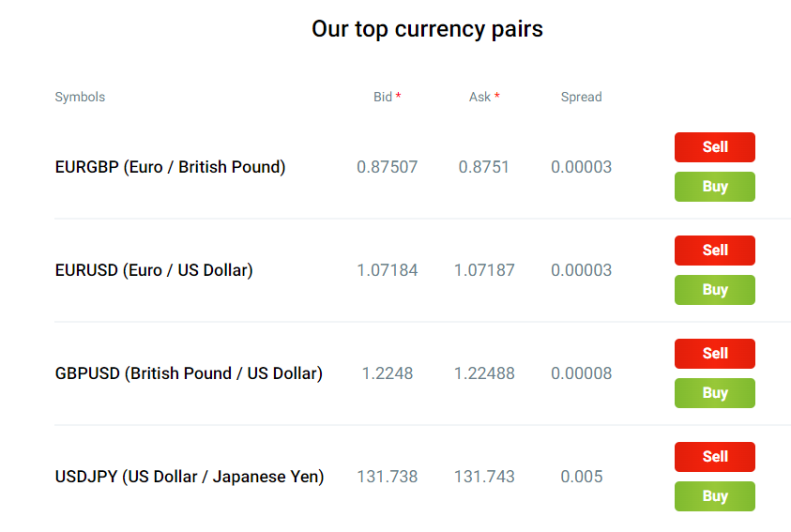Click the Spread column header

pos(581,97)
